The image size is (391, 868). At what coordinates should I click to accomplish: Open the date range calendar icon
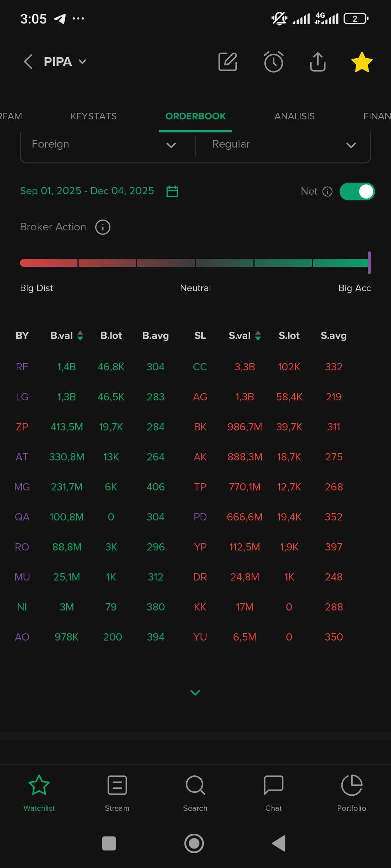[172, 191]
